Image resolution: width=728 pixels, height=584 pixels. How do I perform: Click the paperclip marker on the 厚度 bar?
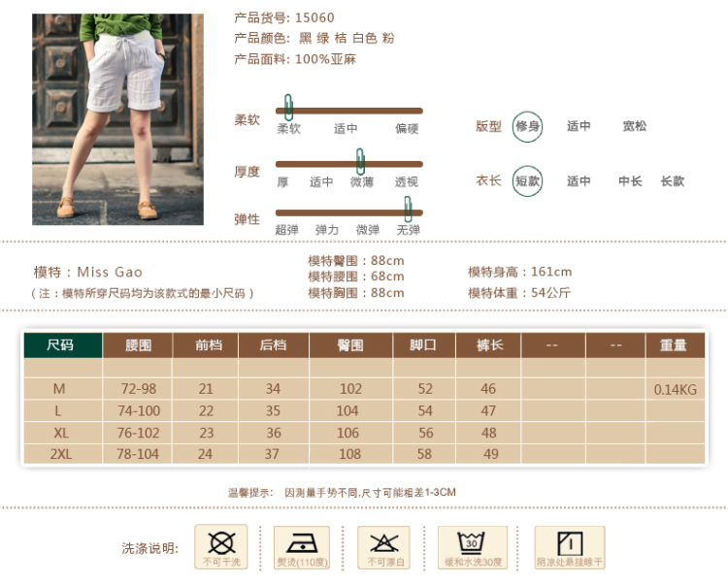click(x=360, y=161)
